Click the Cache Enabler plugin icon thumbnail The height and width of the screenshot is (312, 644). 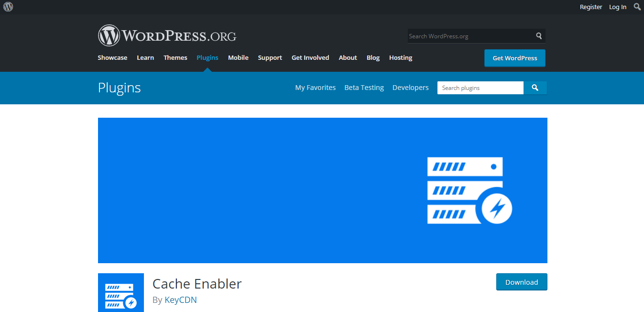point(121,293)
